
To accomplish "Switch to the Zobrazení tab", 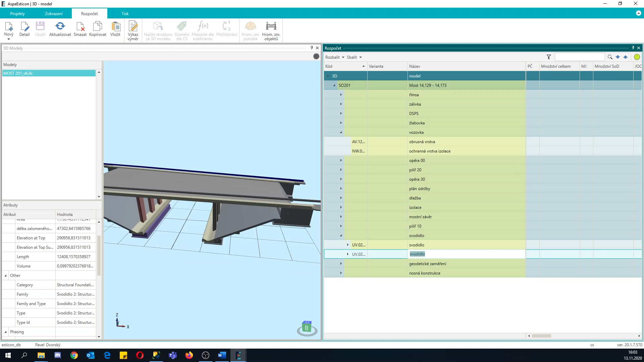I will pyautogui.click(x=54, y=14).
